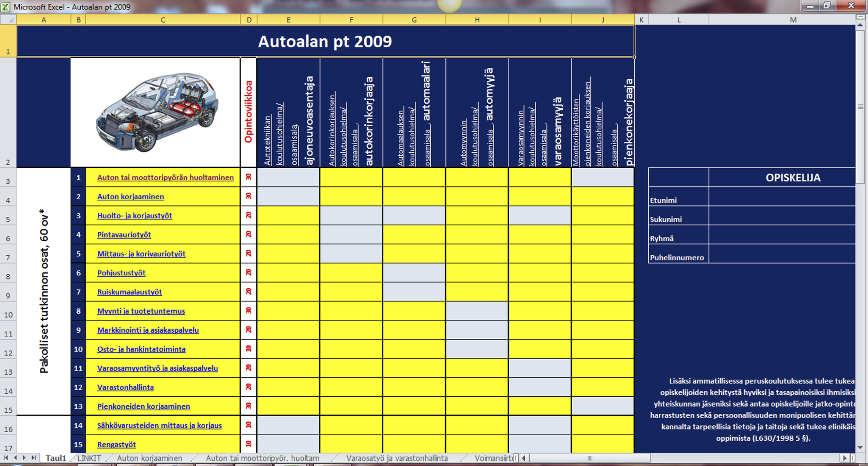
Task: Select column C header
Action: (163, 20)
